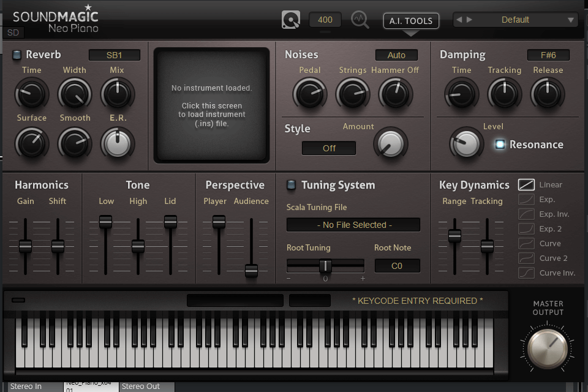Click the Master Output knob
Viewport: 588px width, 392px height.
(x=548, y=349)
